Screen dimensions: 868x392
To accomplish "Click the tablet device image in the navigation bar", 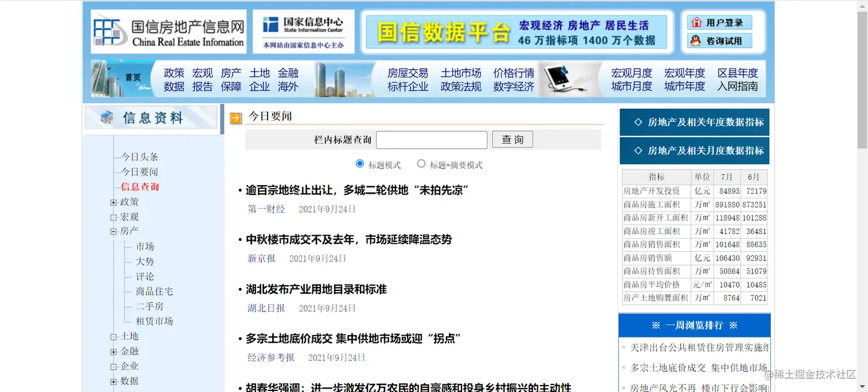I will click(558, 79).
